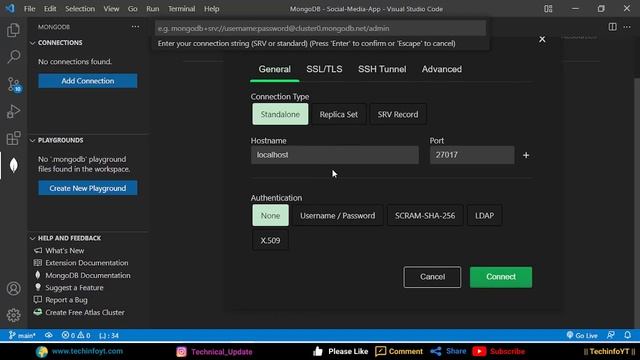Select None authentication option
Image resolution: width=640 pixels, height=360 pixels.
click(x=270, y=216)
